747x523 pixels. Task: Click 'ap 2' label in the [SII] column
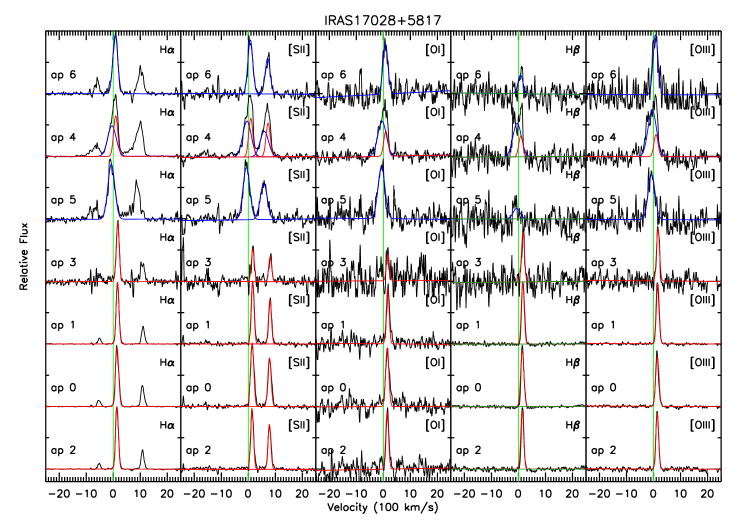tap(198, 450)
